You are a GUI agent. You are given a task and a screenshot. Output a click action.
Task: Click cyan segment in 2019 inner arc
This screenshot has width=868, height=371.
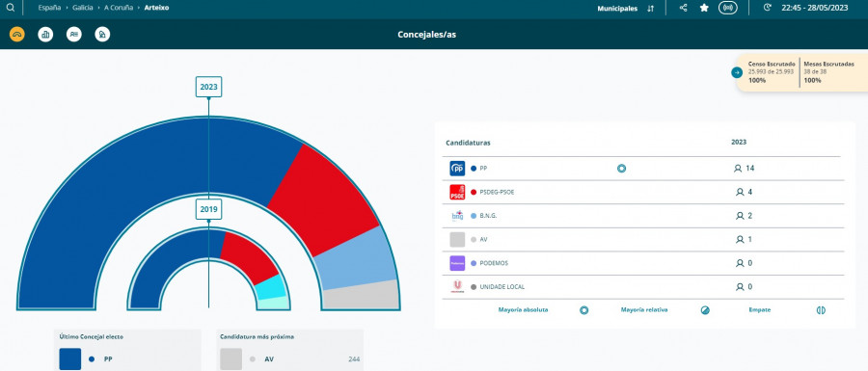[270, 287]
